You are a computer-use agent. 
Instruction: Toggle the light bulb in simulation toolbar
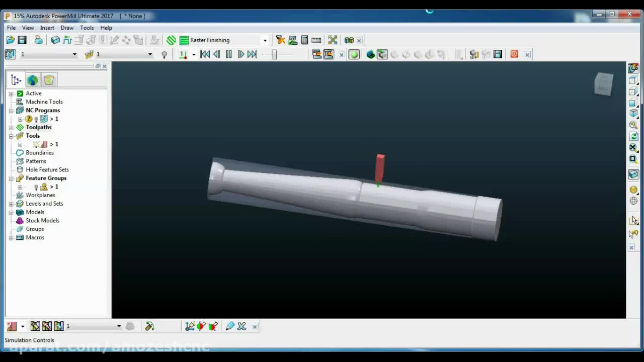tap(164, 55)
